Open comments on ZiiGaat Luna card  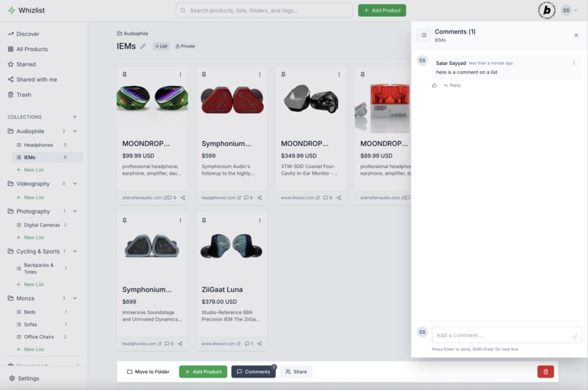(249, 343)
